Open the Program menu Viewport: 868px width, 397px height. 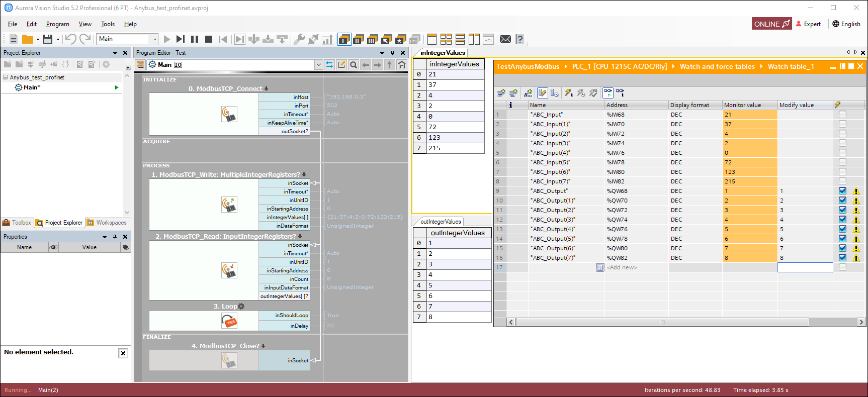[x=57, y=24]
